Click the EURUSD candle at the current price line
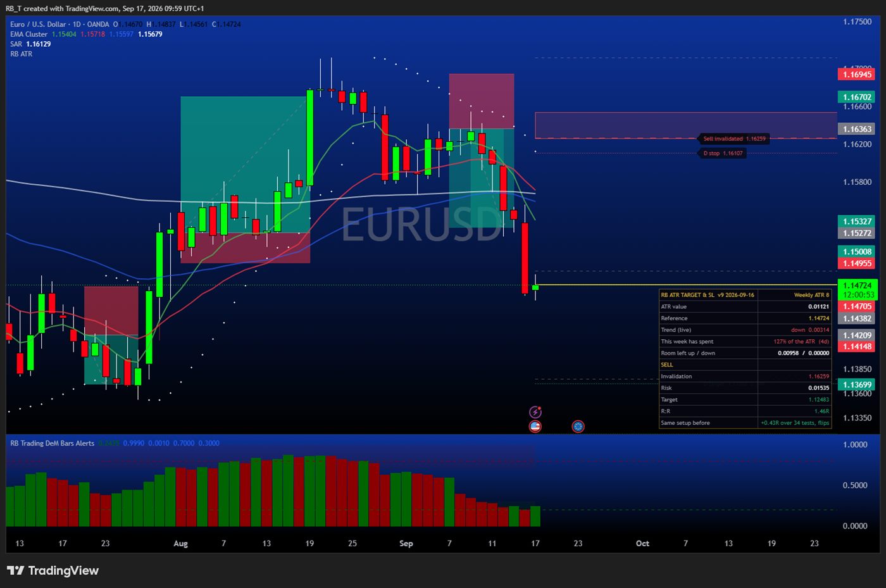The image size is (886, 588). point(535,287)
